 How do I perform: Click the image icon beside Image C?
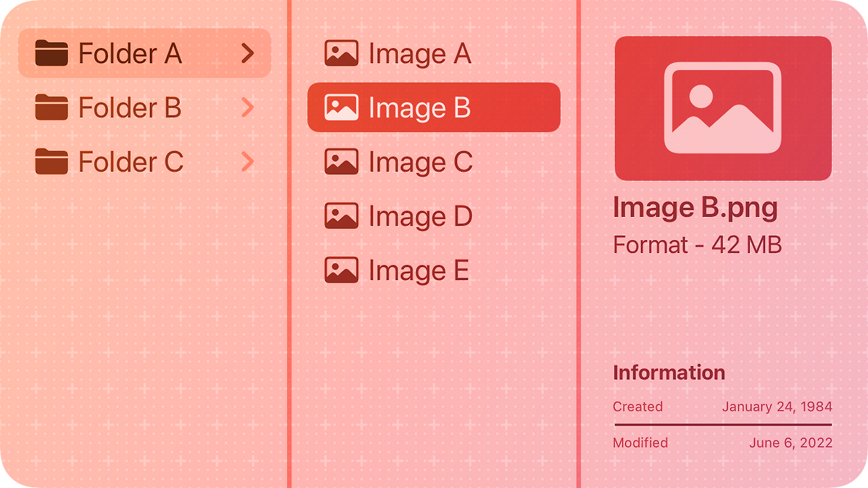[x=342, y=160]
